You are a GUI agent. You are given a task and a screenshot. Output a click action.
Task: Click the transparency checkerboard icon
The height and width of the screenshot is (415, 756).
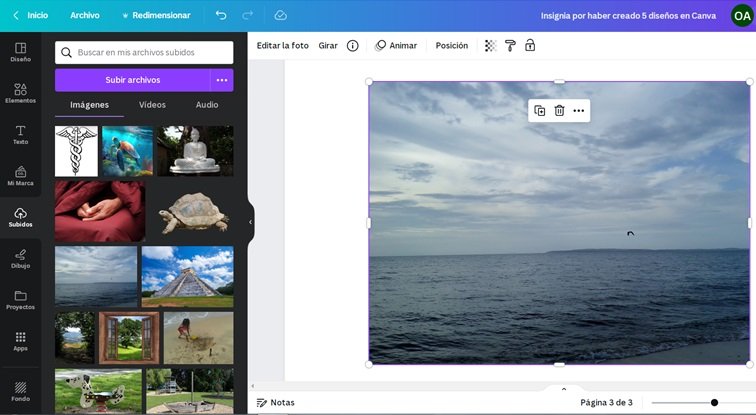click(x=490, y=46)
